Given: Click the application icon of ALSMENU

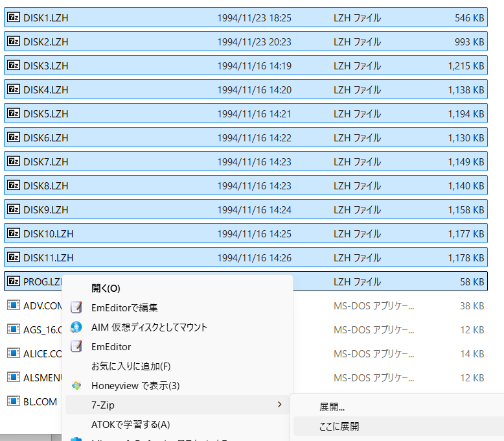Looking at the screenshot, I should point(14,377).
